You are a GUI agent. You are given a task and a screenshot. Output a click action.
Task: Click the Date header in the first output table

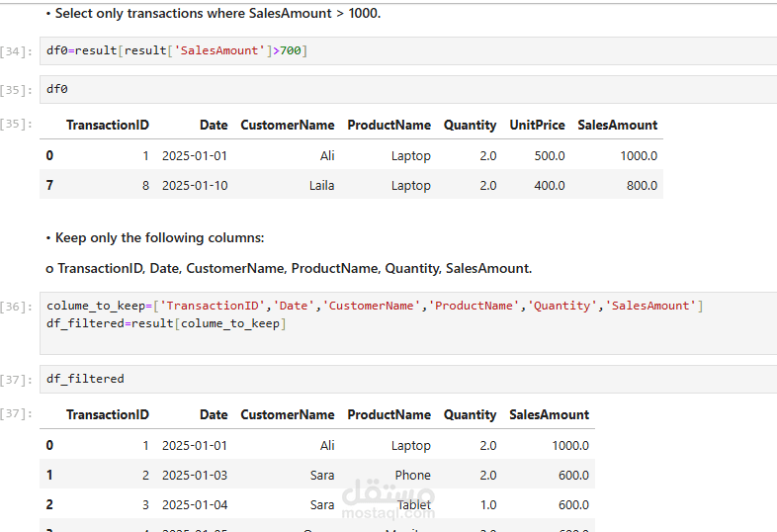(214, 125)
